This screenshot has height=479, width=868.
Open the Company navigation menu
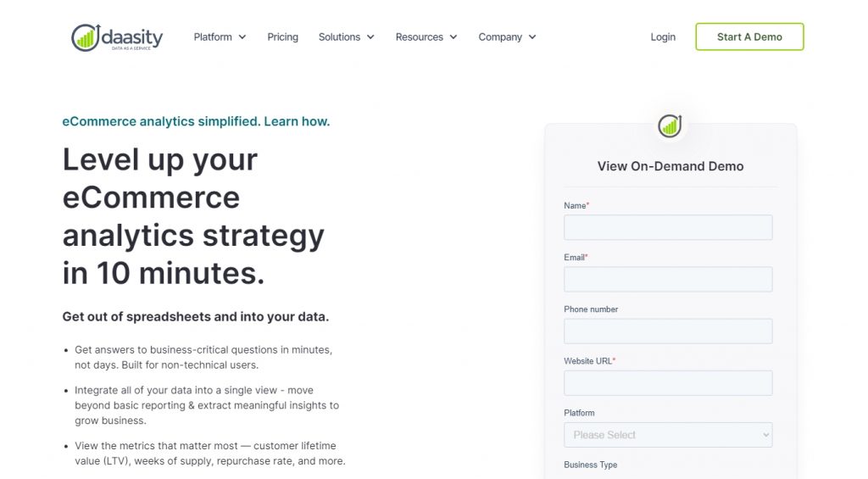[500, 37]
